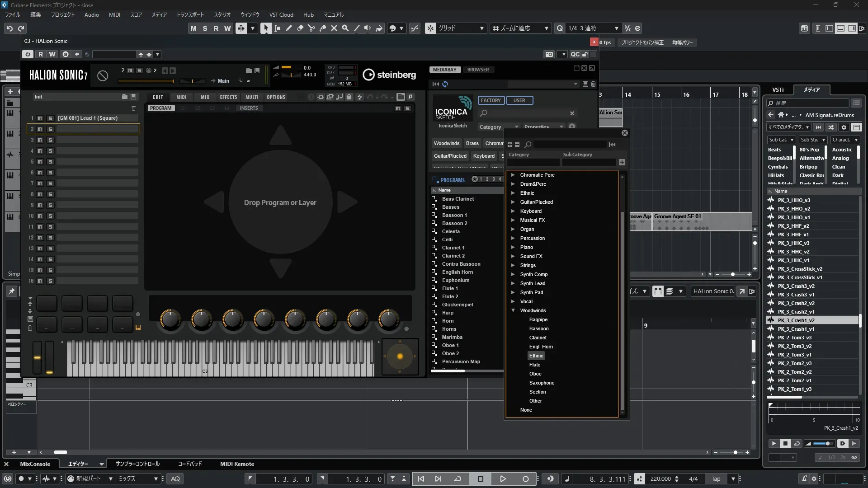Switch to the EFFECTS tab in HALion
Viewport: 868px width, 488px height.
[228, 97]
